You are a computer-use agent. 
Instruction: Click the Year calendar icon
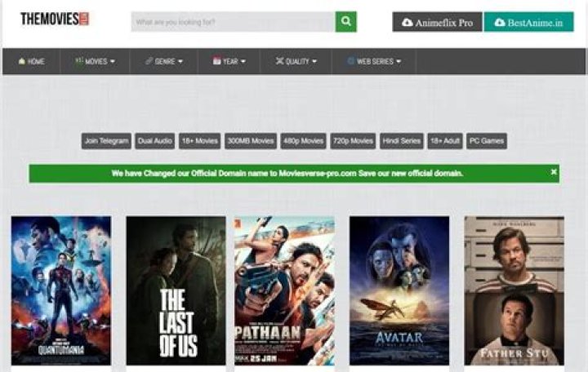click(216, 60)
